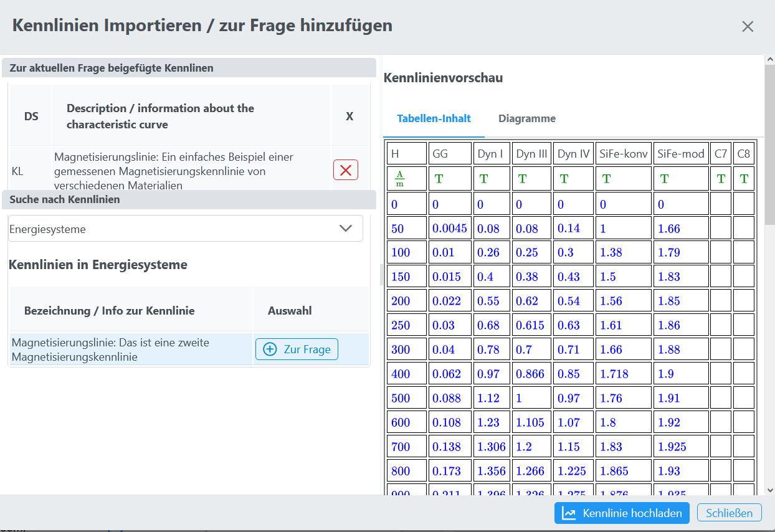Viewport: 775px width, 532px height.
Task: Click the attached KL curve description text
Action: pos(173,170)
